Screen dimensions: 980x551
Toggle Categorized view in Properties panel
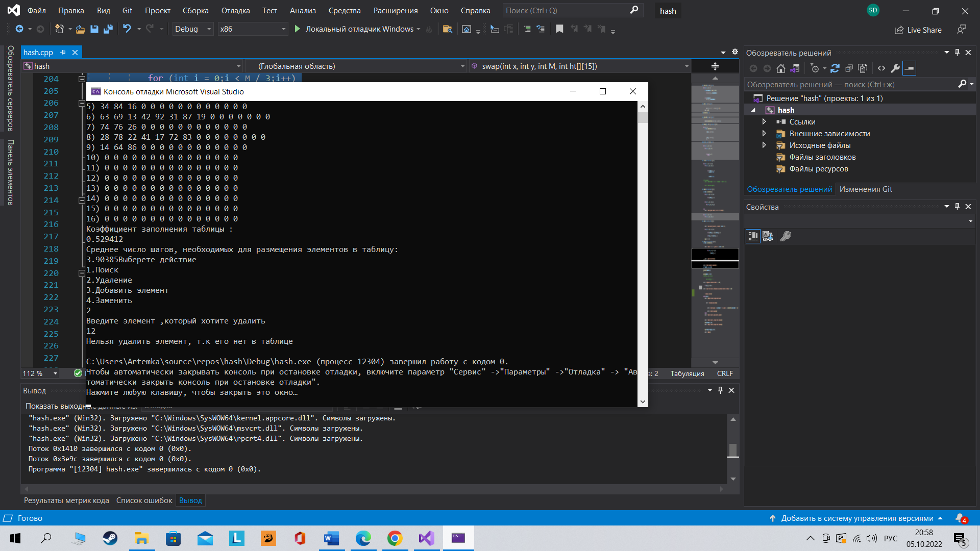[753, 236]
